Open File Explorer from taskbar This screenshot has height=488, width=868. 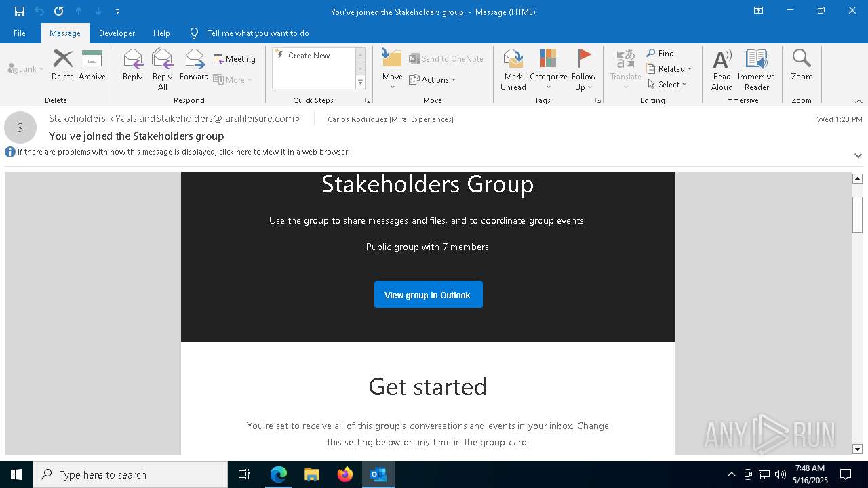pyautogui.click(x=312, y=474)
